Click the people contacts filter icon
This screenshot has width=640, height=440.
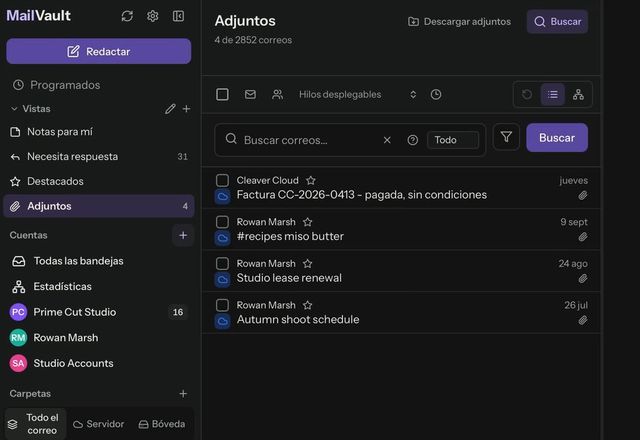(x=278, y=95)
